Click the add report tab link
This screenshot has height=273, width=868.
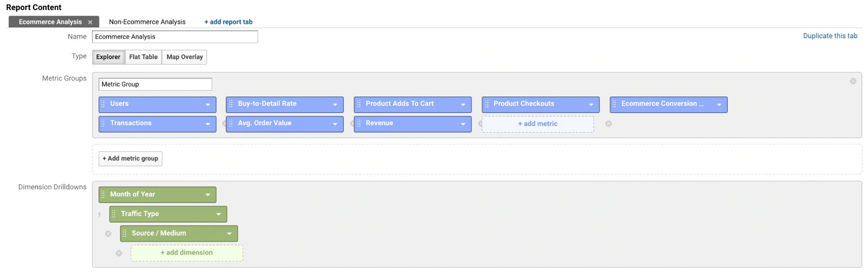point(228,22)
